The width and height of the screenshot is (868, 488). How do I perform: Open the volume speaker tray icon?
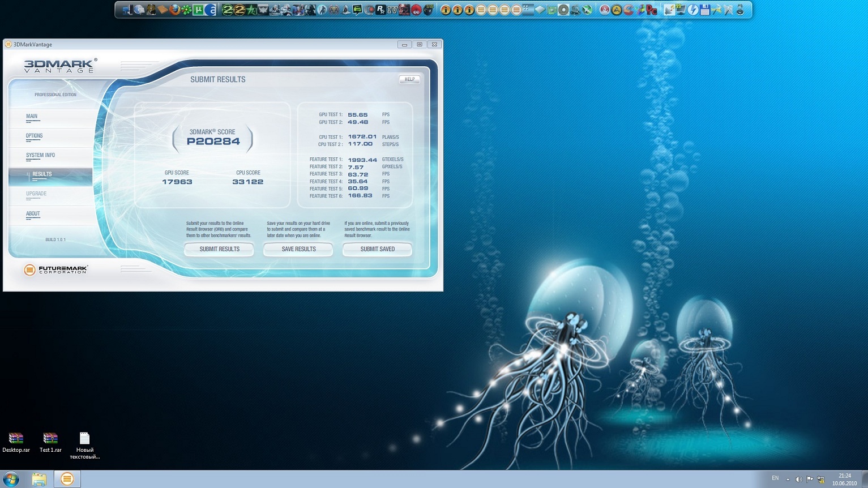[x=799, y=480]
